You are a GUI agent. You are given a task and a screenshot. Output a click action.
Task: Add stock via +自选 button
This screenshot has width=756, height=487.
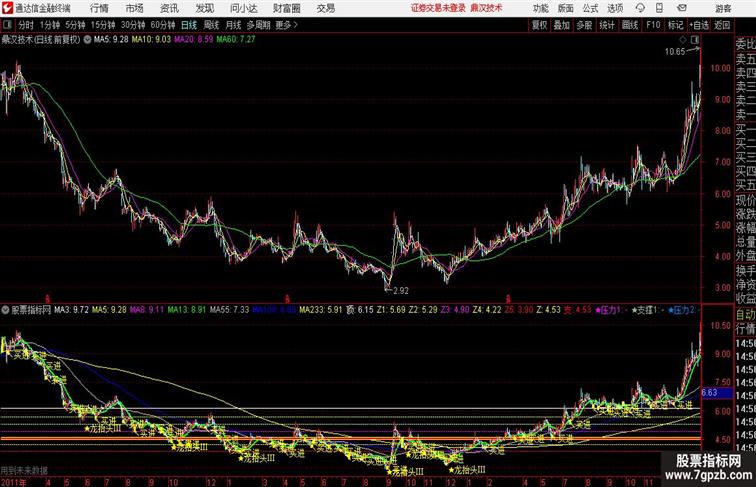pyautogui.click(x=699, y=25)
